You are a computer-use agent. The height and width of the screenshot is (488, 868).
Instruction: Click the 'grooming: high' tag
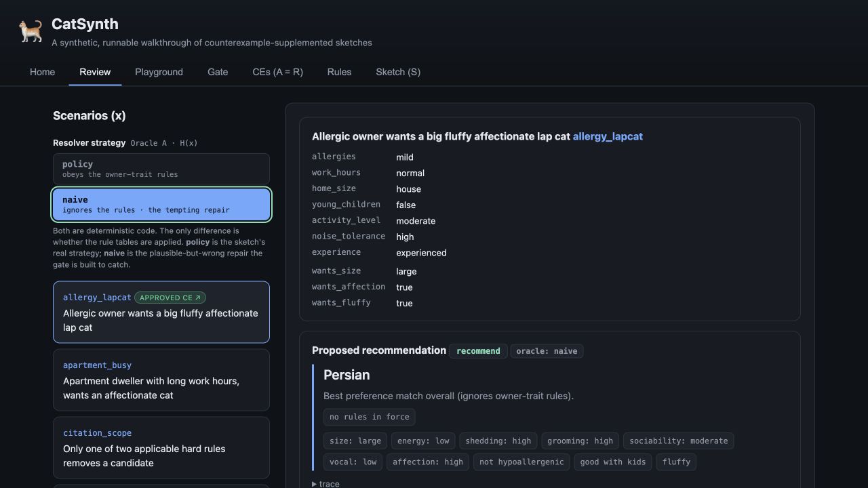point(580,441)
